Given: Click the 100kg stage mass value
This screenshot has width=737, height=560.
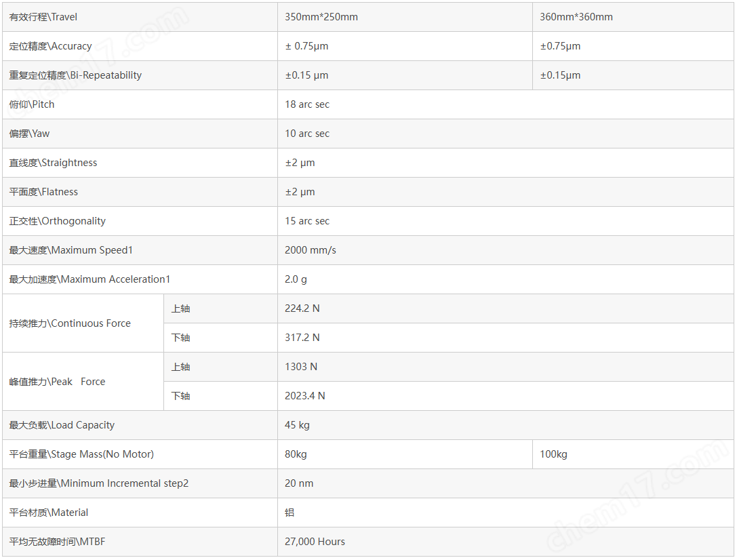Looking at the screenshot, I should 553,454.
